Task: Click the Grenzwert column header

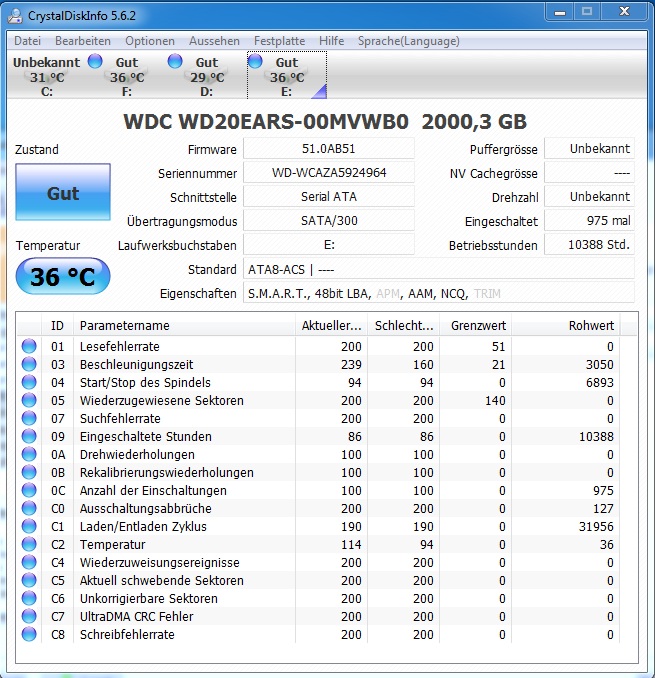Action: point(476,326)
